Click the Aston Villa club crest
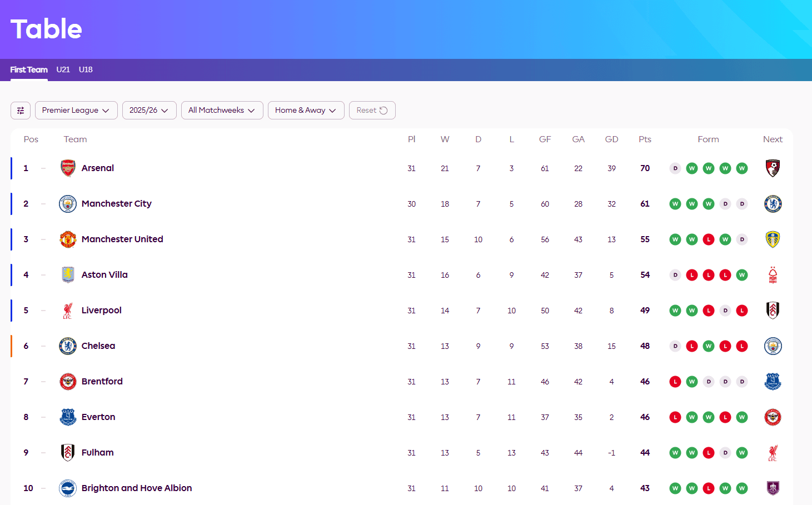 pos(68,274)
